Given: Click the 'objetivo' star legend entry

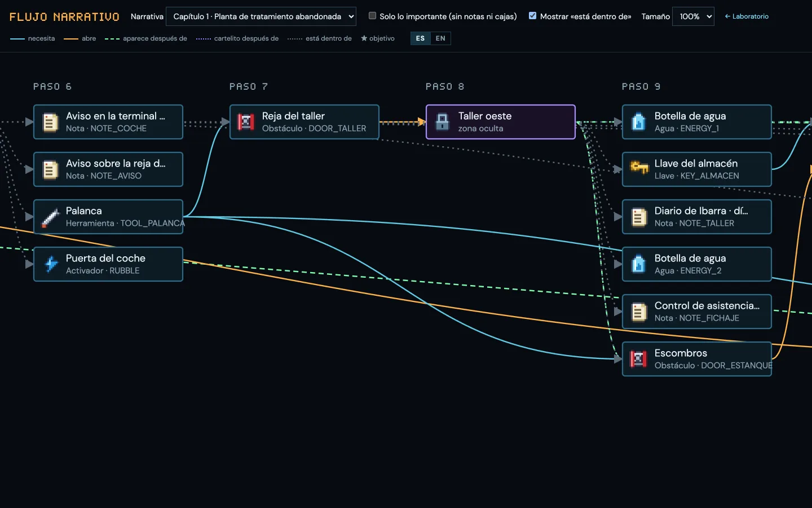Looking at the screenshot, I should [378, 38].
